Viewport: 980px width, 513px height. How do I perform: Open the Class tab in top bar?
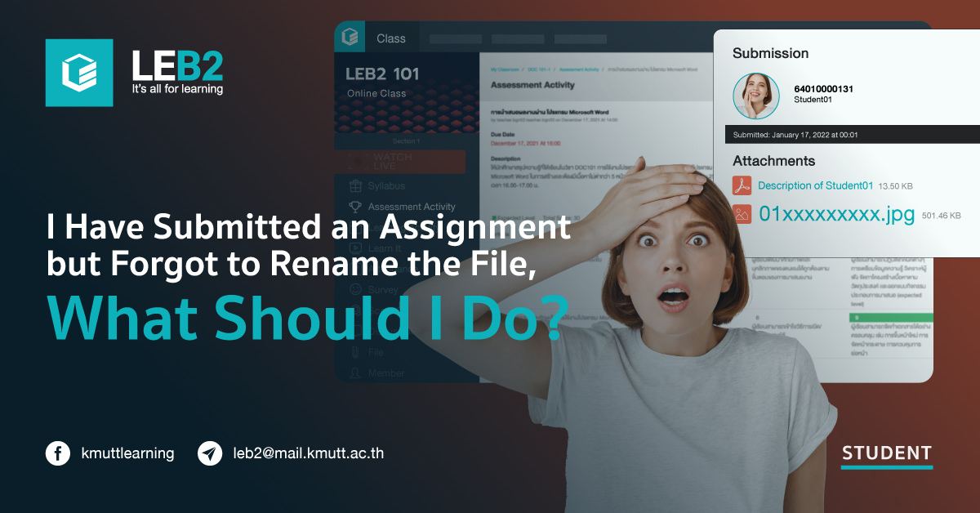pyautogui.click(x=391, y=38)
